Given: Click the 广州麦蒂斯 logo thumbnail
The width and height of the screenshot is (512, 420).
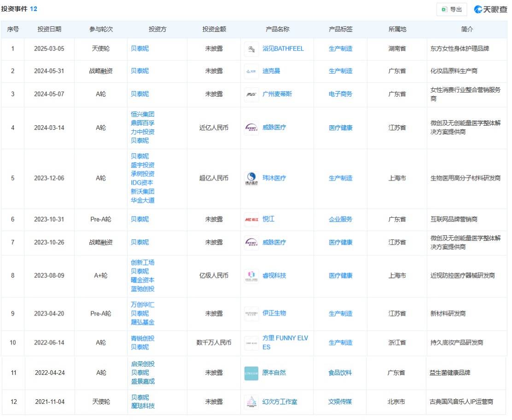Looking at the screenshot, I should pos(251,94).
